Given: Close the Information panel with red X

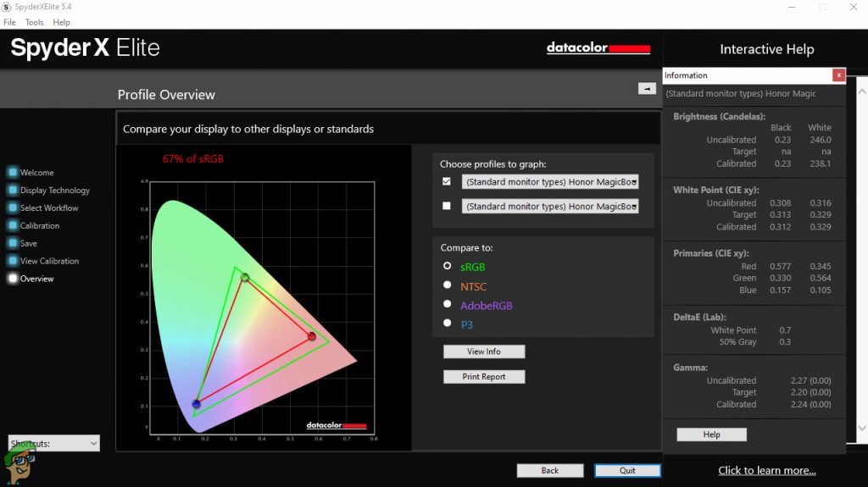Looking at the screenshot, I should [838, 75].
